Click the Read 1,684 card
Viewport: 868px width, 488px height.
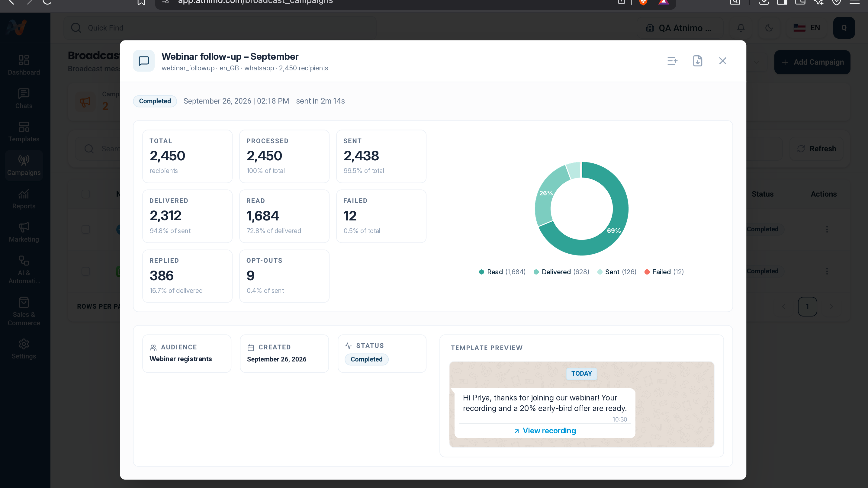point(285,216)
